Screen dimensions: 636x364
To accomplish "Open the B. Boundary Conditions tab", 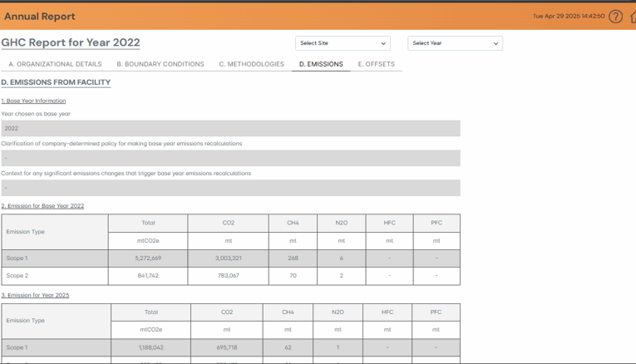I will pos(160,64).
